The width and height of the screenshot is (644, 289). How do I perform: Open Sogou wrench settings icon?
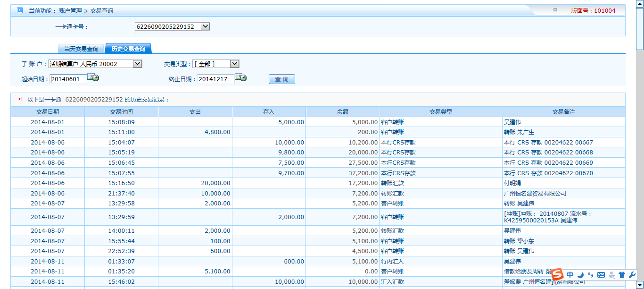click(632, 275)
